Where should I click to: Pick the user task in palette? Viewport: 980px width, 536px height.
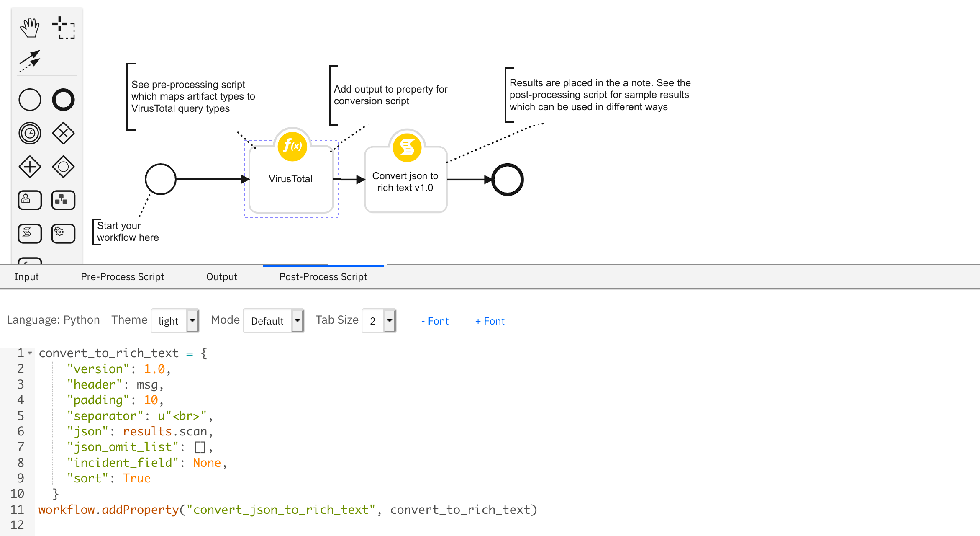pyautogui.click(x=30, y=200)
